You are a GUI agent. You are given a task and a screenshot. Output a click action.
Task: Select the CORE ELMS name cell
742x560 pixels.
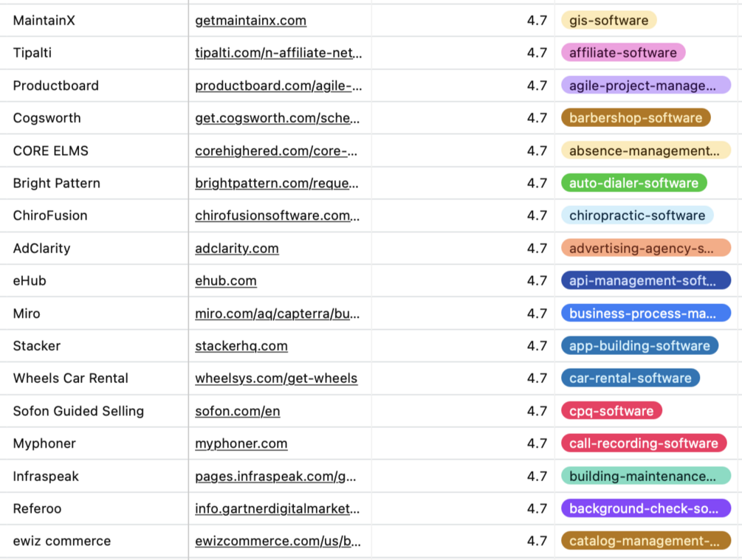click(94, 151)
